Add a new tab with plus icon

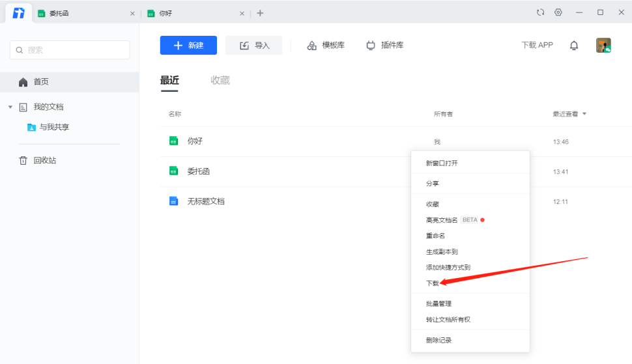point(260,13)
